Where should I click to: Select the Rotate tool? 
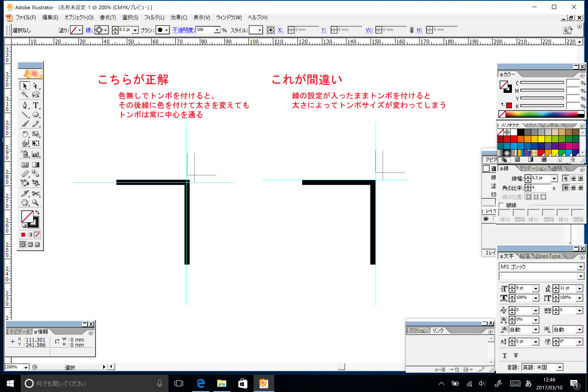pos(25,134)
